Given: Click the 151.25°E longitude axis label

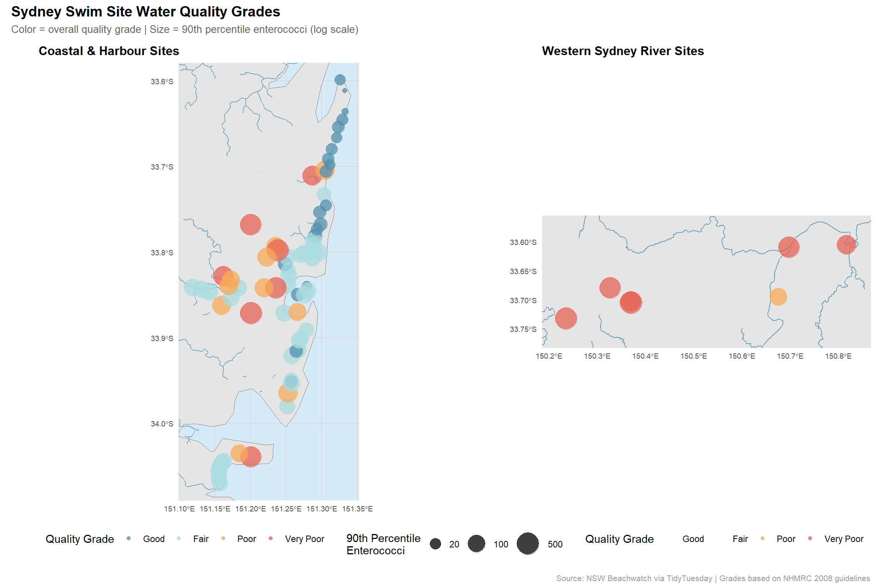Looking at the screenshot, I should pyautogui.click(x=286, y=509).
